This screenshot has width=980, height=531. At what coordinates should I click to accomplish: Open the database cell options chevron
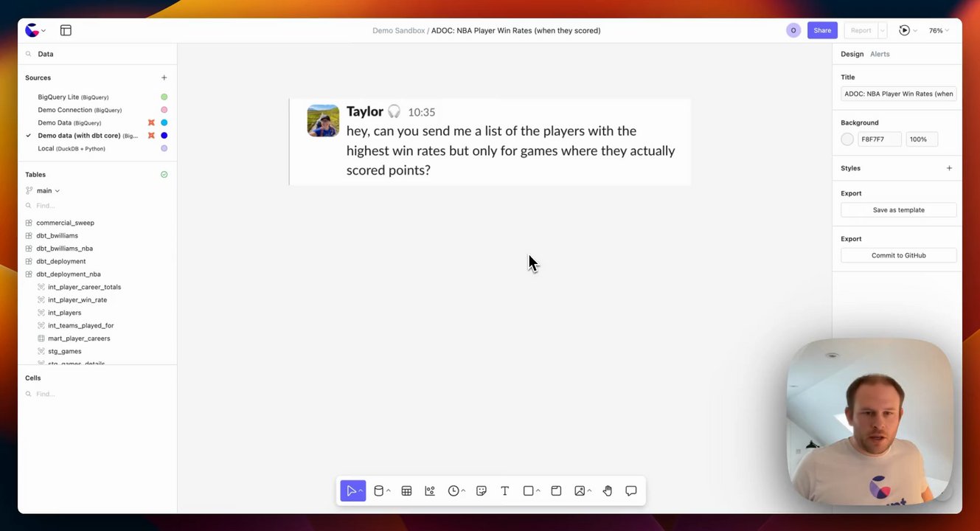click(389, 491)
